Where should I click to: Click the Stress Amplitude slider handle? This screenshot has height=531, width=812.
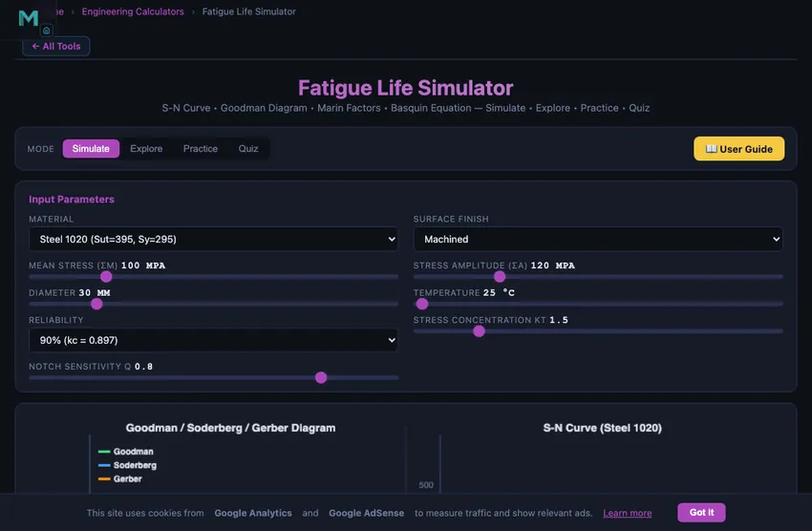point(500,277)
